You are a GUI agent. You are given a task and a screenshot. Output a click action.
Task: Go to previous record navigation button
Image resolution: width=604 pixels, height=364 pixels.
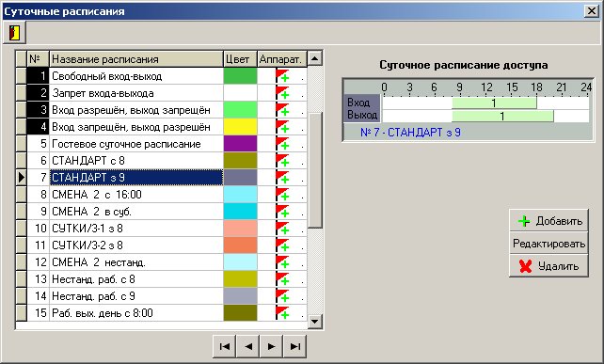point(248,346)
